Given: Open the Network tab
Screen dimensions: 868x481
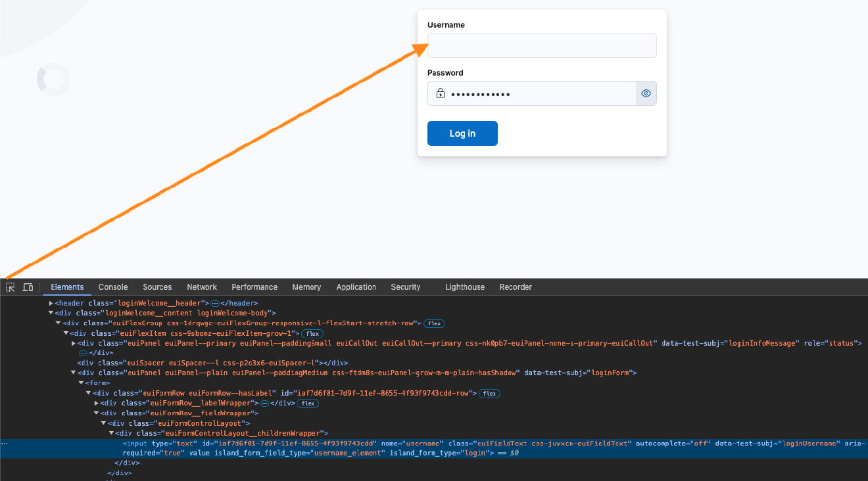Looking at the screenshot, I should (x=201, y=286).
